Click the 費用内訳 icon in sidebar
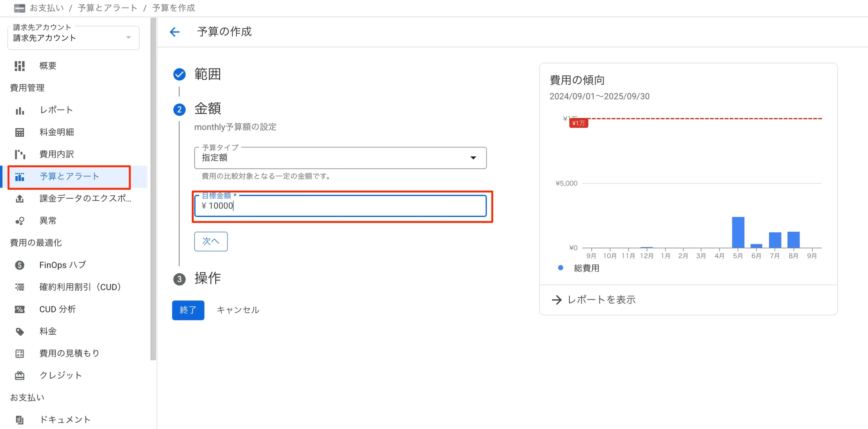868x429 pixels. 20,154
